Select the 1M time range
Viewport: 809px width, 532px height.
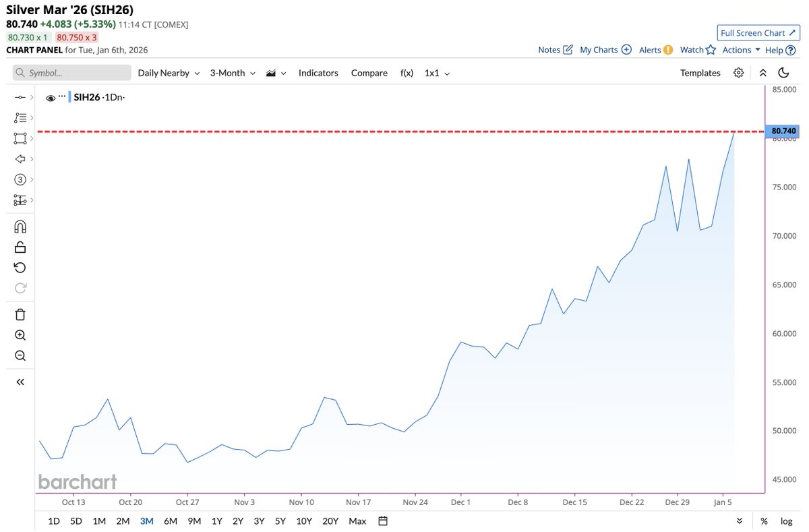99,521
